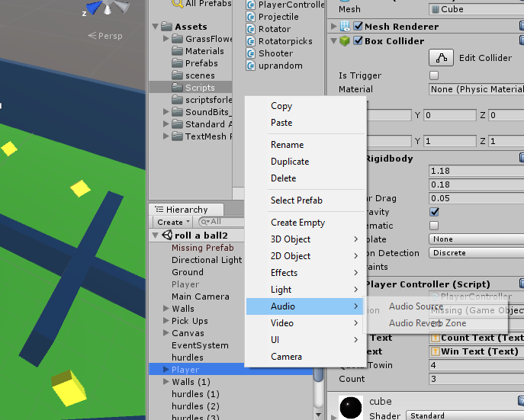This screenshot has width=524, height=420.
Task: Click the scriptsforle folder icon
Action: click(177, 100)
